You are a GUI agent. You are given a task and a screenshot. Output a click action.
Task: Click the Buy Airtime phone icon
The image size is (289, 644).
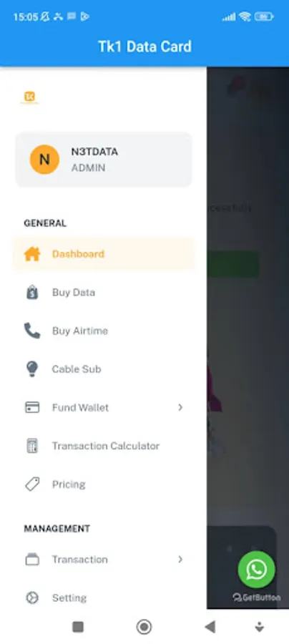click(32, 331)
